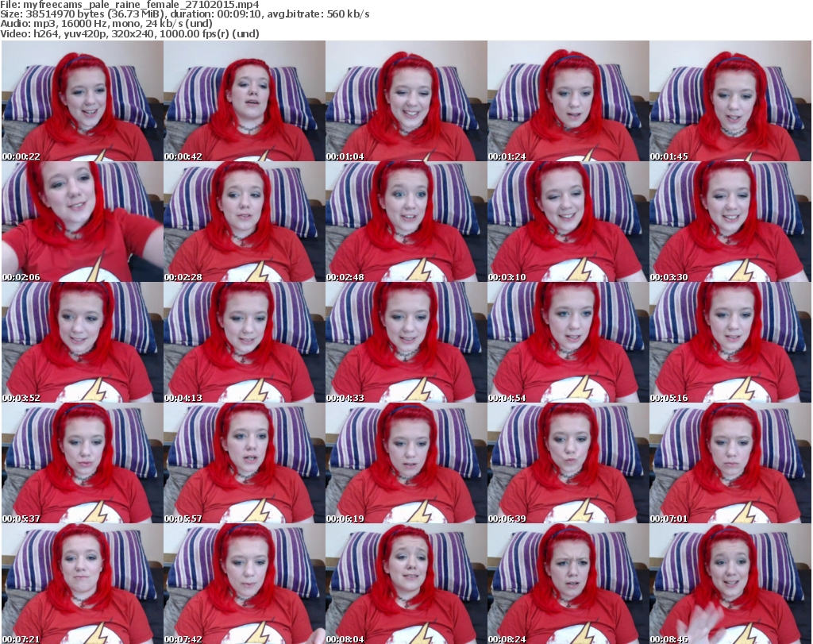813x644 pixels.
Task: Pick the frame timestamped 00:05:16
Action: tap(730, 343)
